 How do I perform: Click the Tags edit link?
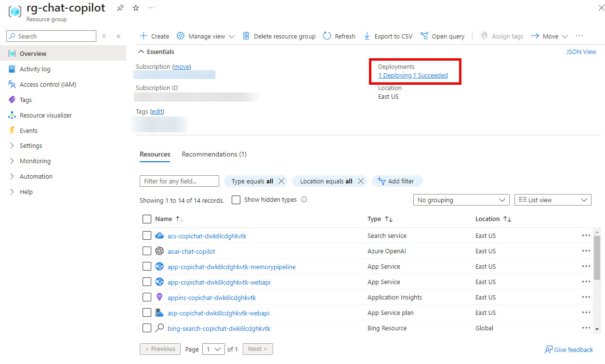click(157, 111)
